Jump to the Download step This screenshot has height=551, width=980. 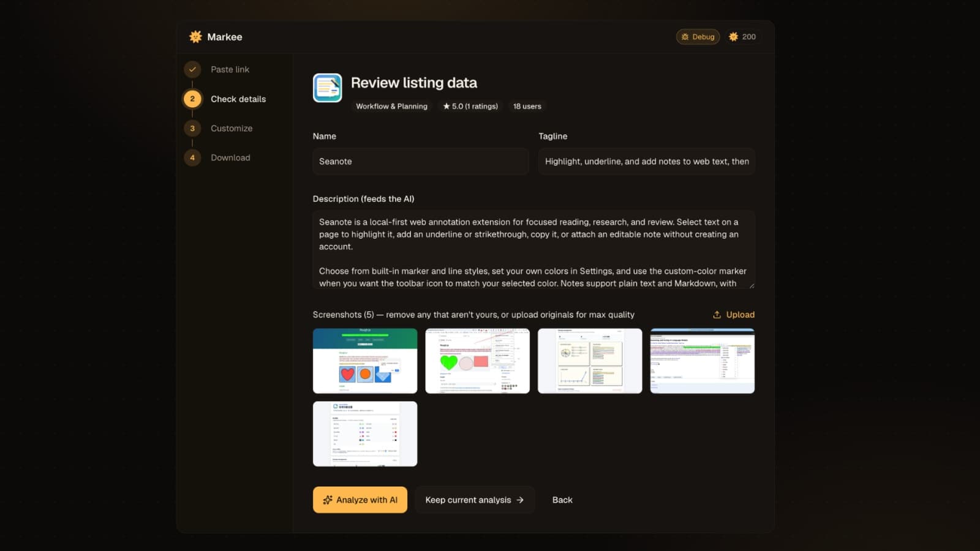click(230, 157)
